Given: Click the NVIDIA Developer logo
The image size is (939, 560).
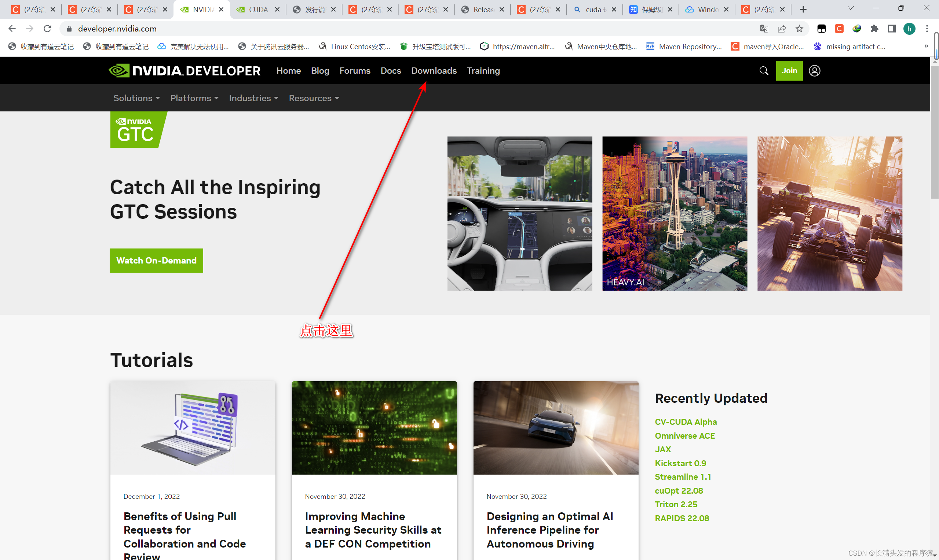Looking at the screenshot, I should click(184, 71).
